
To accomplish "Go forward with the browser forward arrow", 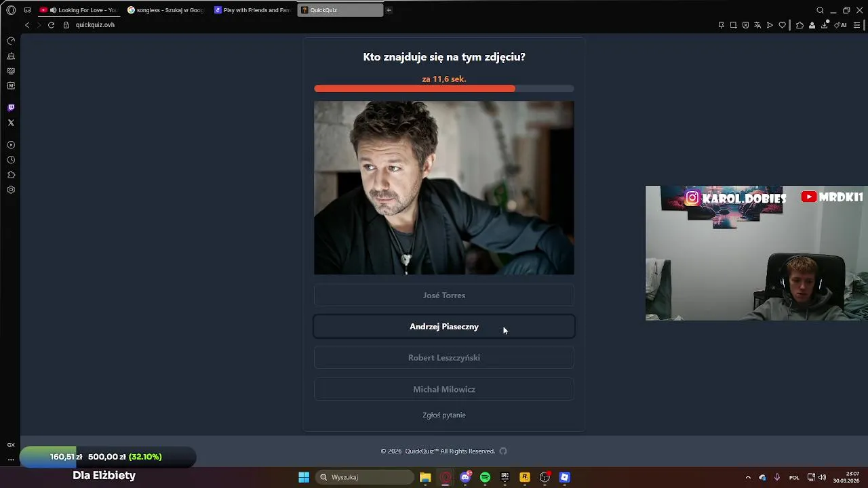I will tap(39, 25).
